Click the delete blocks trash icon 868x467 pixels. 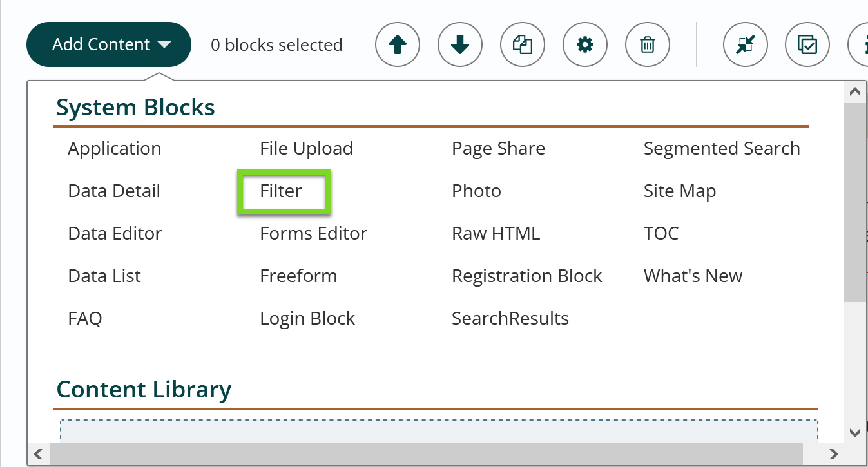[x=648, y=44]
